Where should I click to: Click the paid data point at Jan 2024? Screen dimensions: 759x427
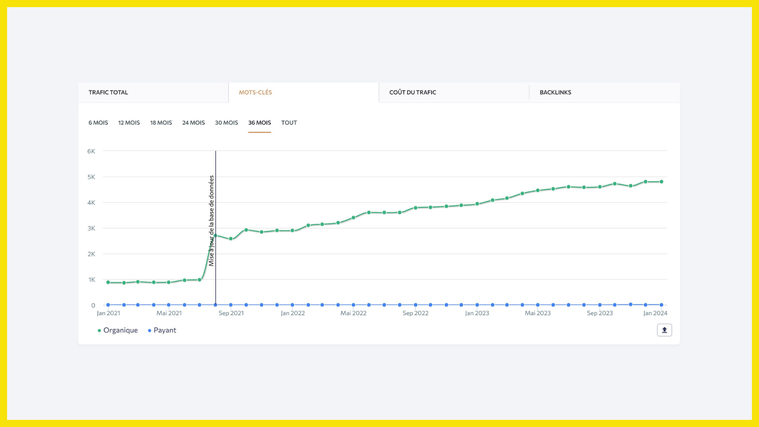[x=661, y=305]
